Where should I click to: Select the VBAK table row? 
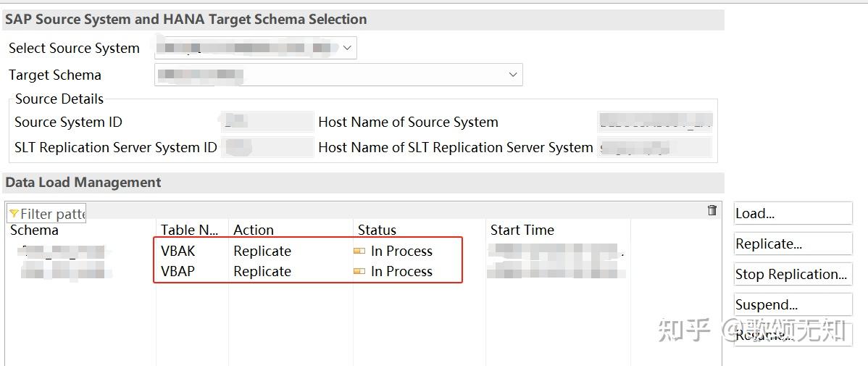[x=178, y=251]
